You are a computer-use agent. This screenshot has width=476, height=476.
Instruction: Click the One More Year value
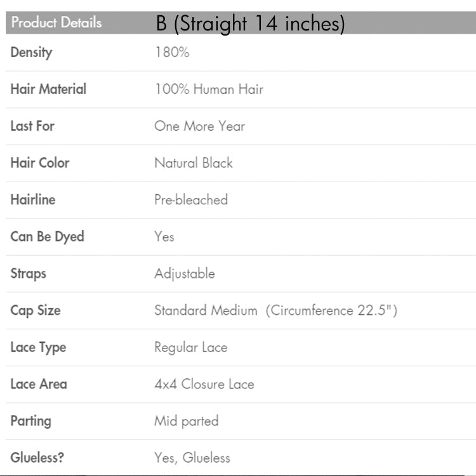point(199,126)
